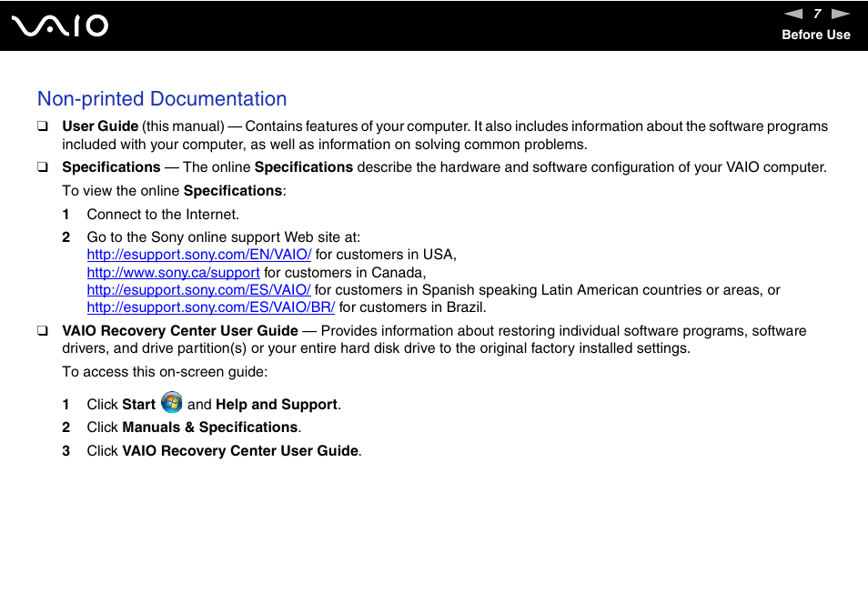Select 'Manuals & Specifications' bold text
868x613 pixels.
click(210, 427)
